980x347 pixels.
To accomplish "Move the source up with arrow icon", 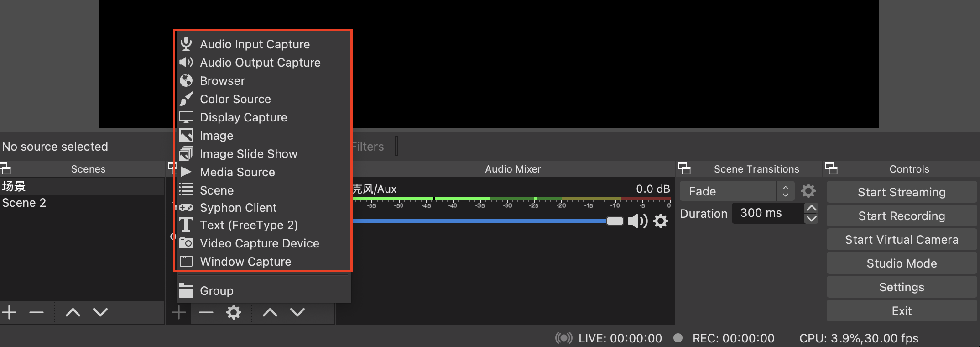I will pos(270,313).
